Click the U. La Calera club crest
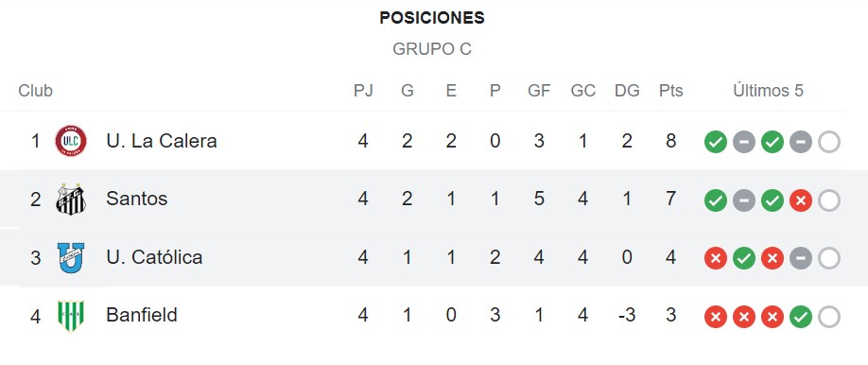 click(71, 141)
